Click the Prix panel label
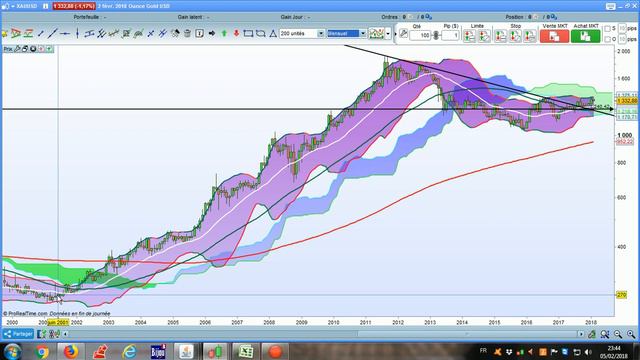640x360 pixels. pyautogui.click(x=8, y=49)
